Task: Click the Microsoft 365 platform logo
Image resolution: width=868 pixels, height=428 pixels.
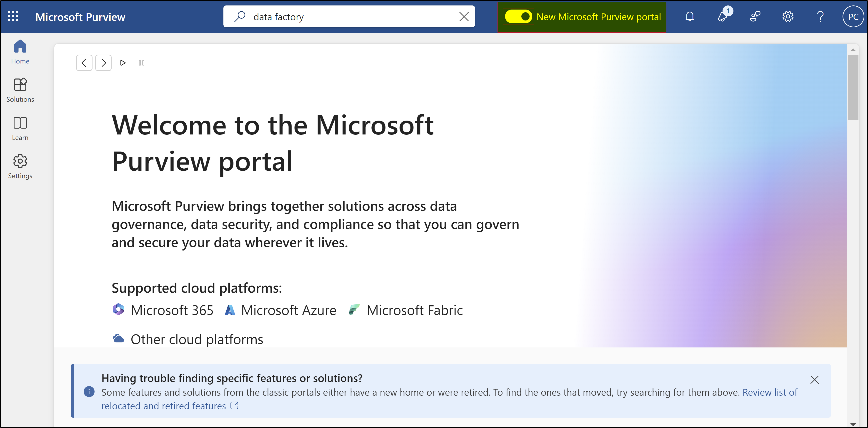Action: tap(118, 310)
